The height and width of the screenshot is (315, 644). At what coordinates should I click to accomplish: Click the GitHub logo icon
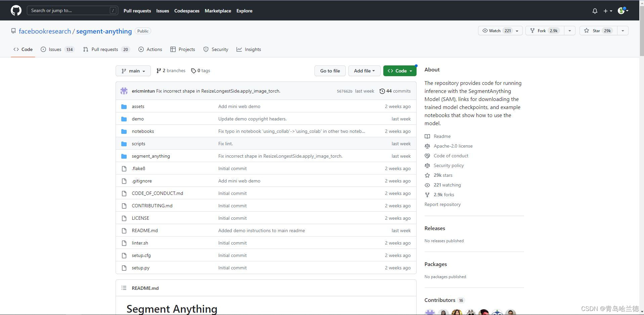coord(16,10)
